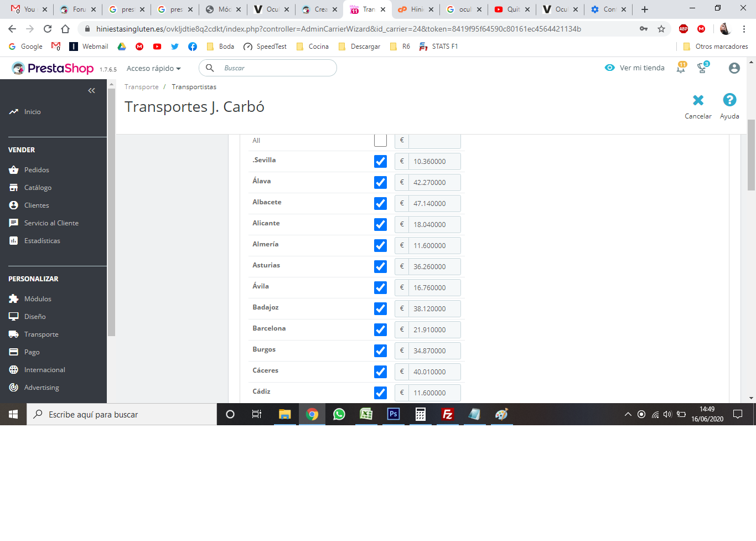Click the All price input field

pos(434,141)
